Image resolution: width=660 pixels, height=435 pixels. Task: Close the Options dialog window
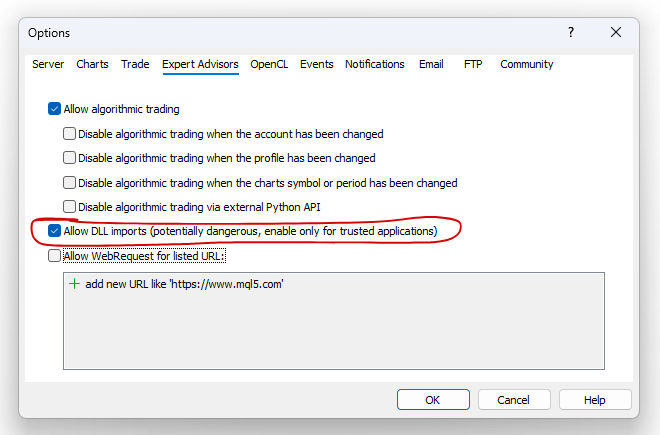[x=616, y=32]
